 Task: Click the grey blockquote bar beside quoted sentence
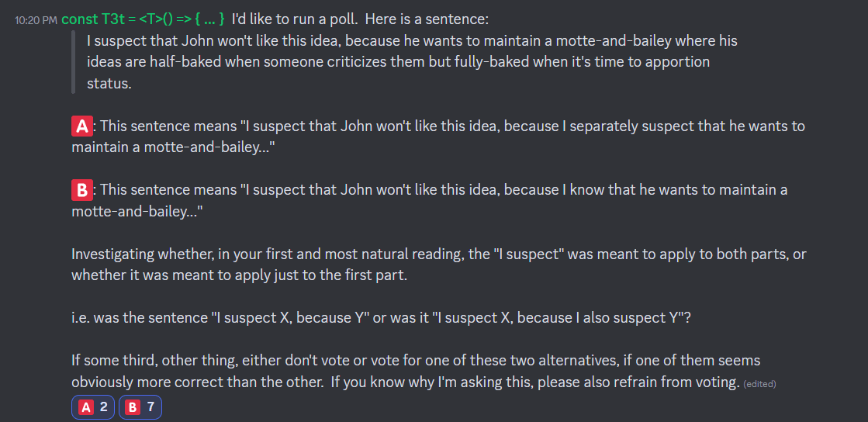(73, 62)
